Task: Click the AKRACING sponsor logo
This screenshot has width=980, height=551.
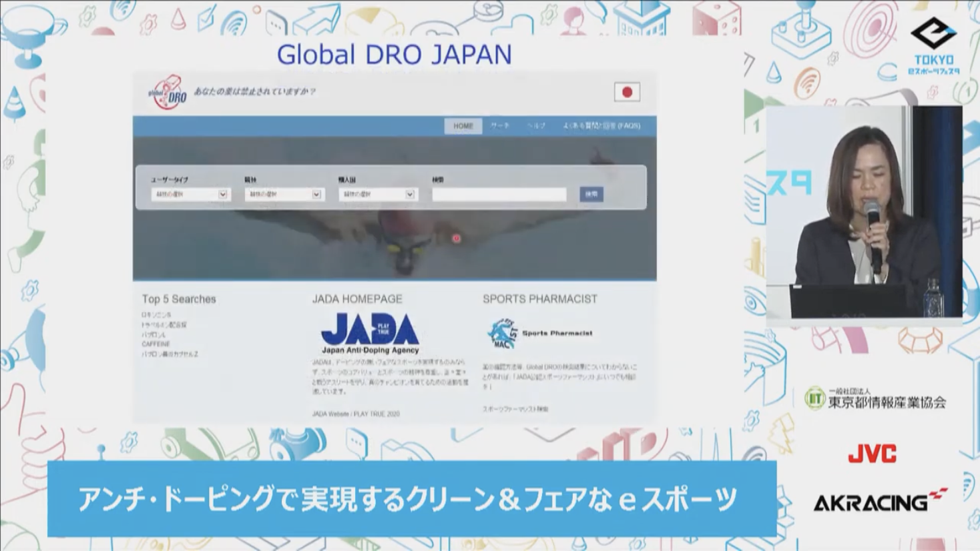Action: (880, 500)
